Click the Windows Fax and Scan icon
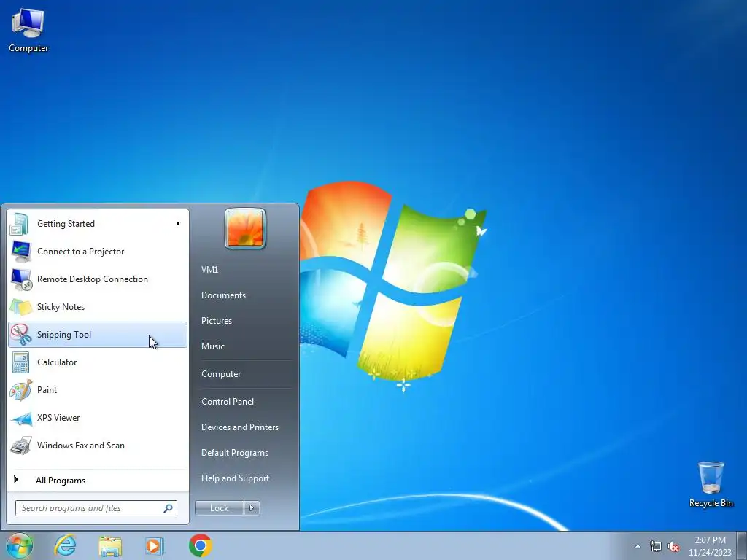747x560 pixels. 20,446
